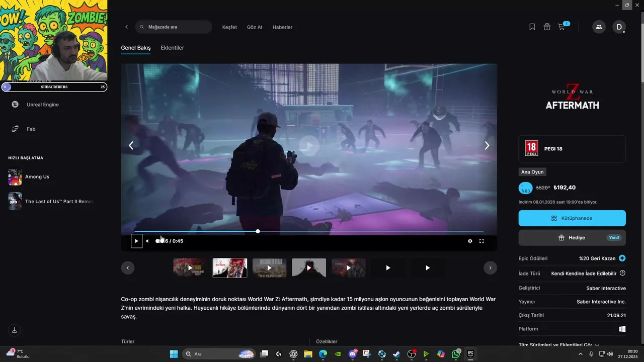Switch to Genel Bakış tab
The height and width of the screenshot is (362, 644).
[136, 48]
